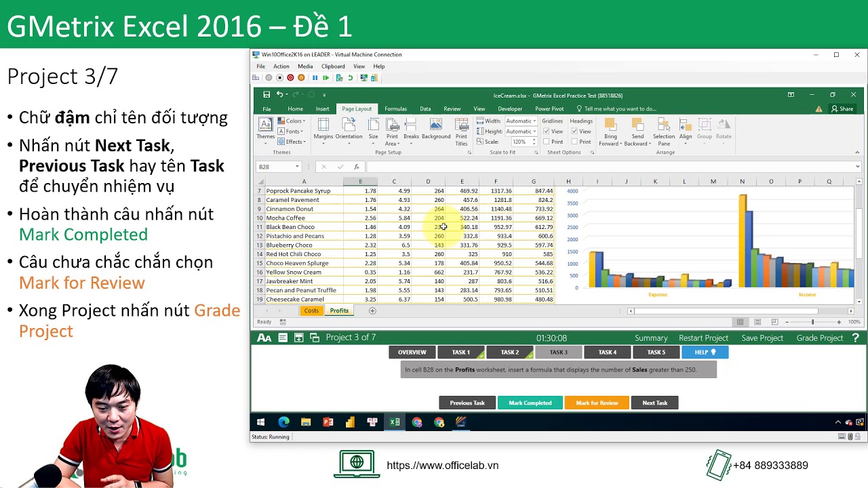868x488 pixels.
Task: Toggle Headings Print checkbox
Action: (x=574, y=142)
